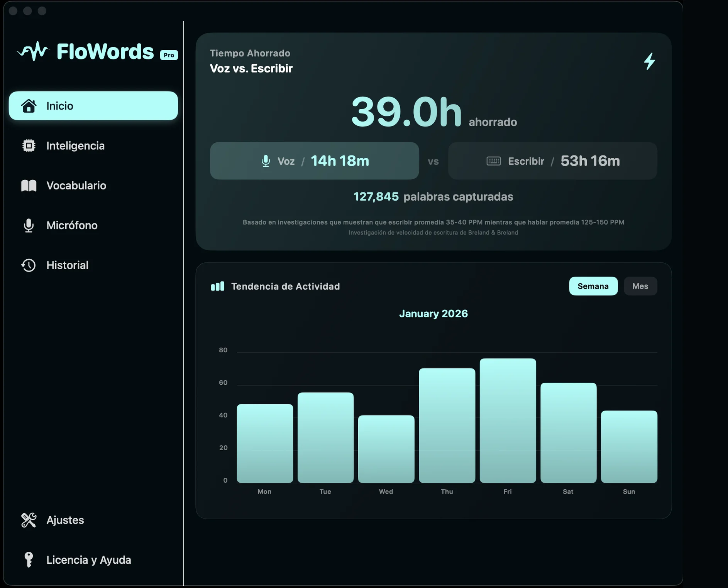Open the Vocabulario section
The image size is (728, 588).
(76, 186)
